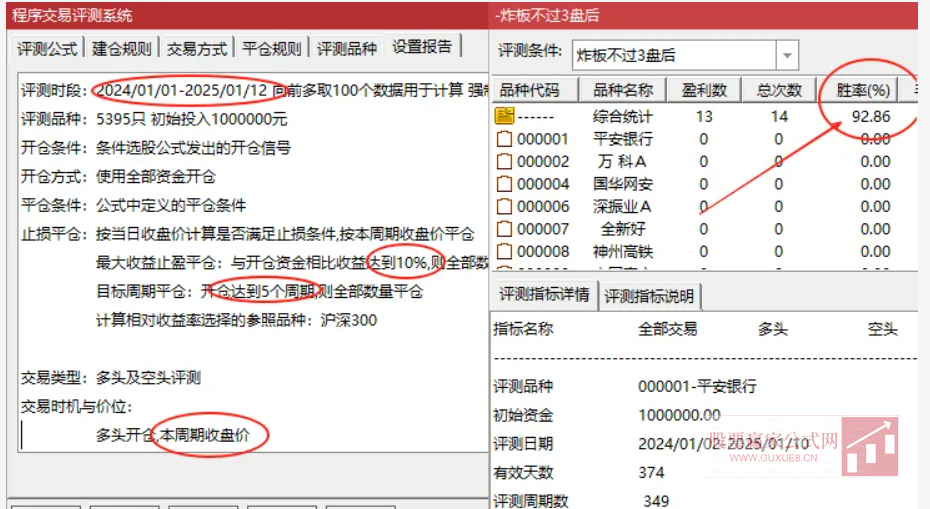
Task: Click the 最大收益止盈平仓 line
Action: pyautogui.click(x=292, y=262)
